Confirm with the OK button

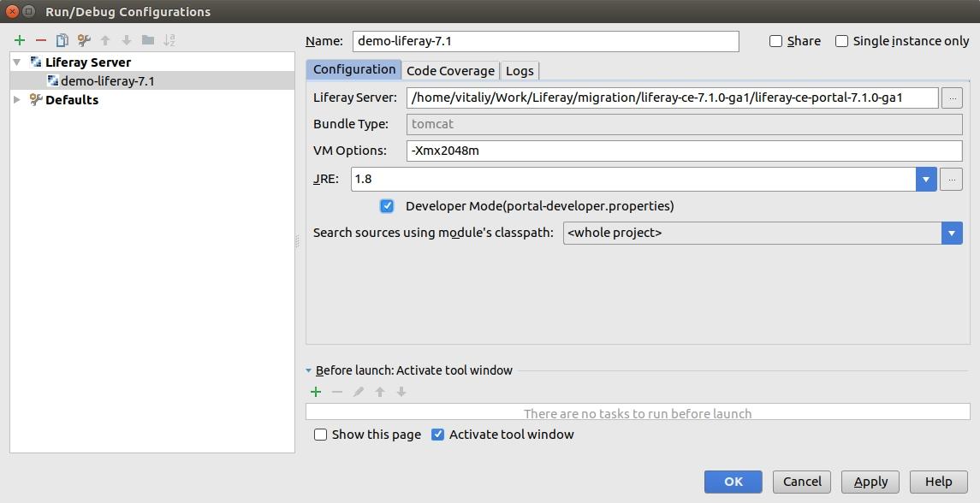(734, 482)
